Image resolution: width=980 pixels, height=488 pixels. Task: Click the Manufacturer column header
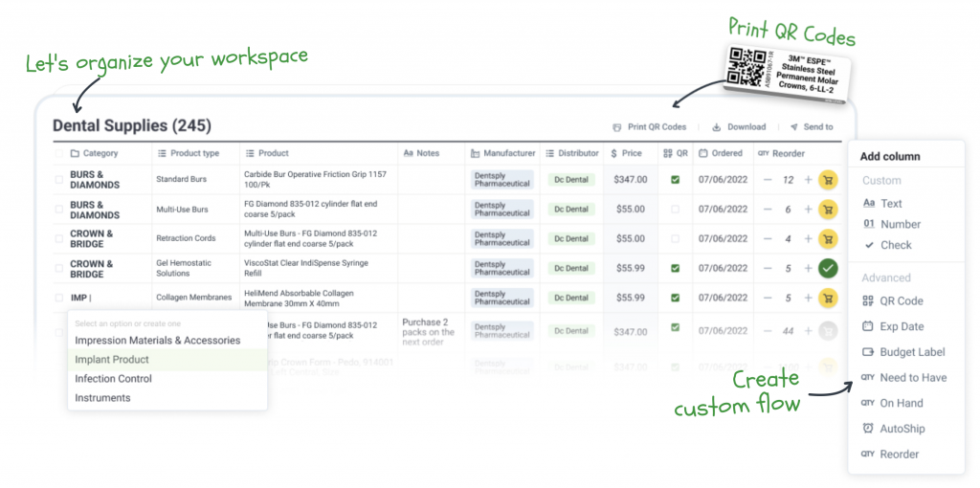[x=502, y=153]
